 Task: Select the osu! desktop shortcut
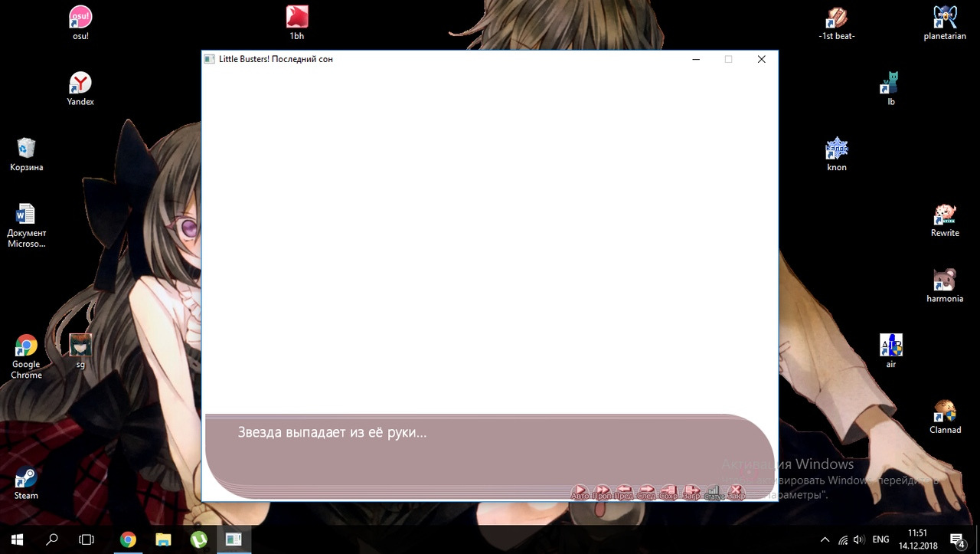click(80, 22)
